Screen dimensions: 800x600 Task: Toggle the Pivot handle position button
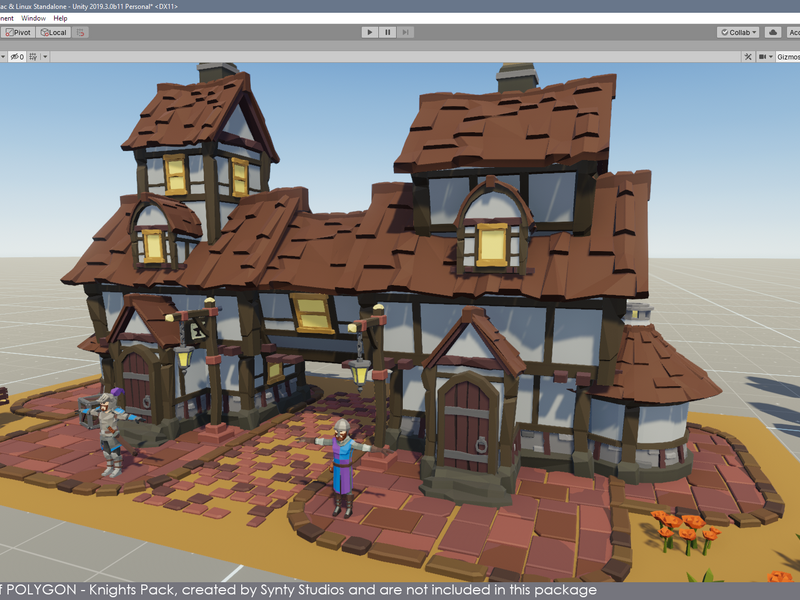click(x=18, y=32)
